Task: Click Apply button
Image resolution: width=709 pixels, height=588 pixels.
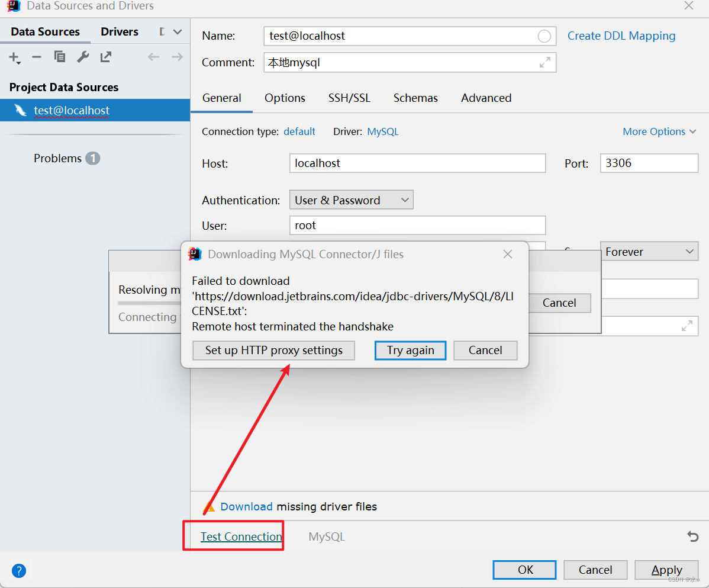Action: (x=666, y=570)
